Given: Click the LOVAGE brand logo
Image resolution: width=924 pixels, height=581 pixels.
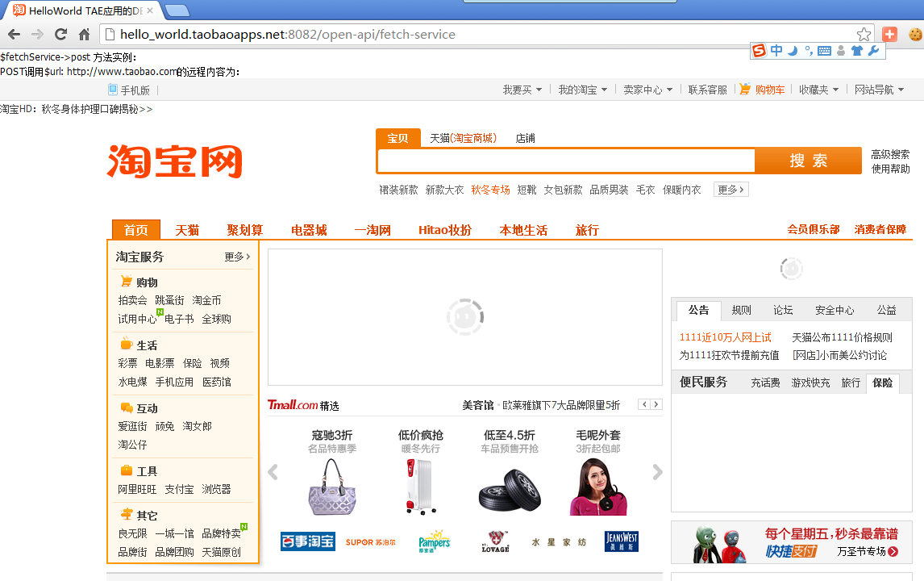Looking at the screenshot, I should click(496, 541).
